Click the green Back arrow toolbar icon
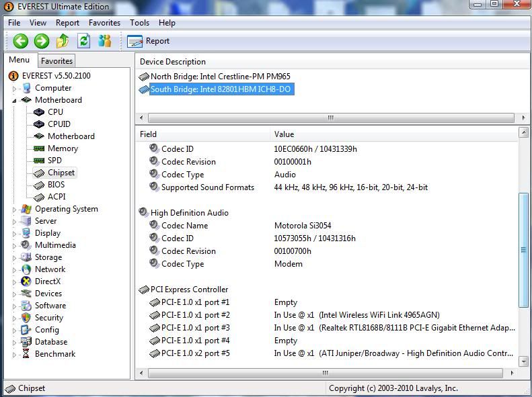This screenshot has height=397, width=532. pos(21,41)
